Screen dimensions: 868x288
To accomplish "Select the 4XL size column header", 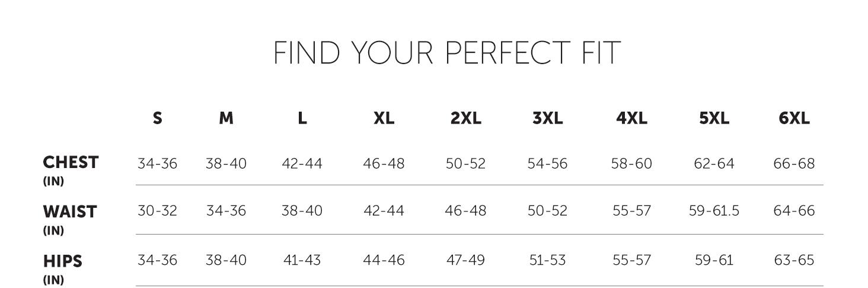I will click(x=631, y=118).
